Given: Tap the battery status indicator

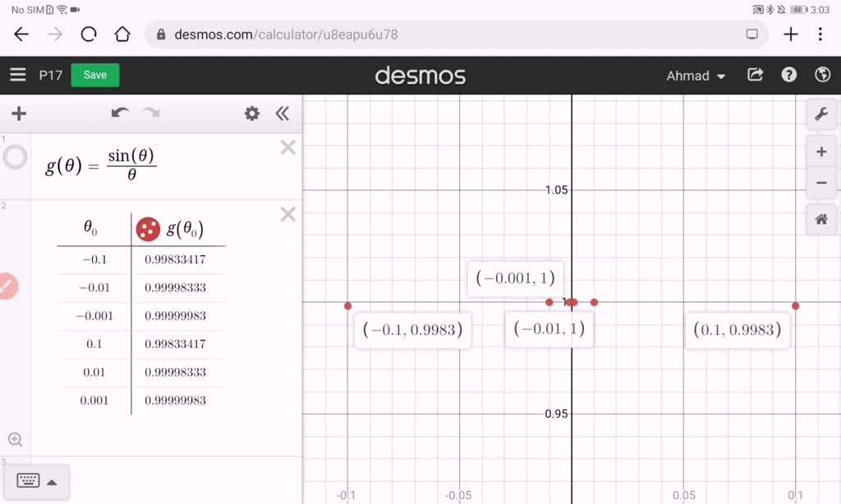Looking at the screenshot, I should (798, 10).
